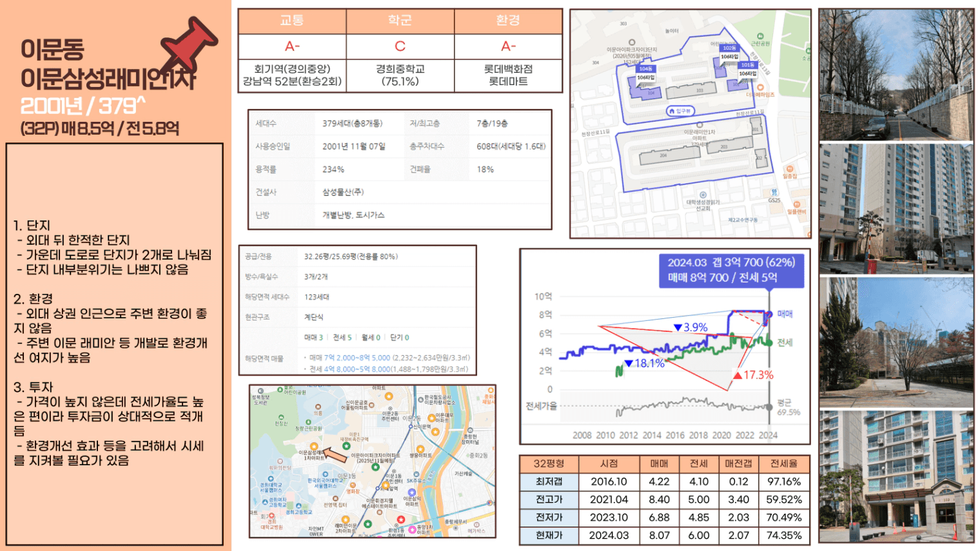Image resolution: width=980 pixels, height=551 pixels.
Task: Select the 일층집 restaurant marker
Action: (790, 169)
